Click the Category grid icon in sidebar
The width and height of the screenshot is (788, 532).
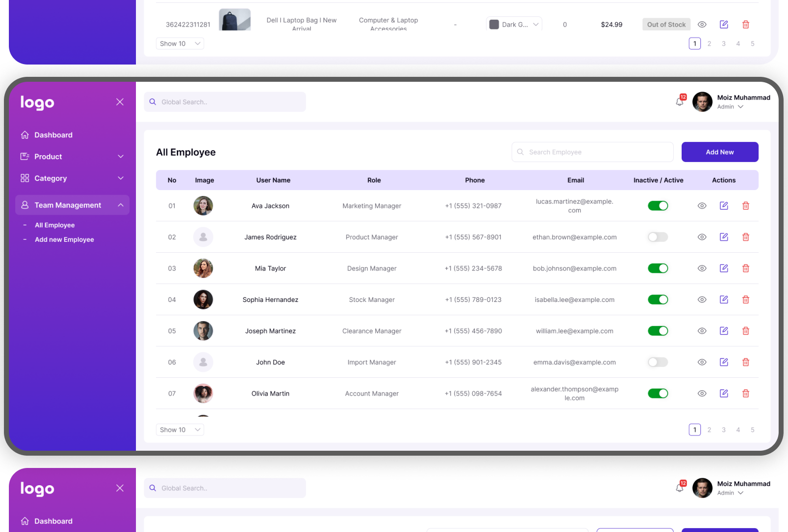coord(24,178)
